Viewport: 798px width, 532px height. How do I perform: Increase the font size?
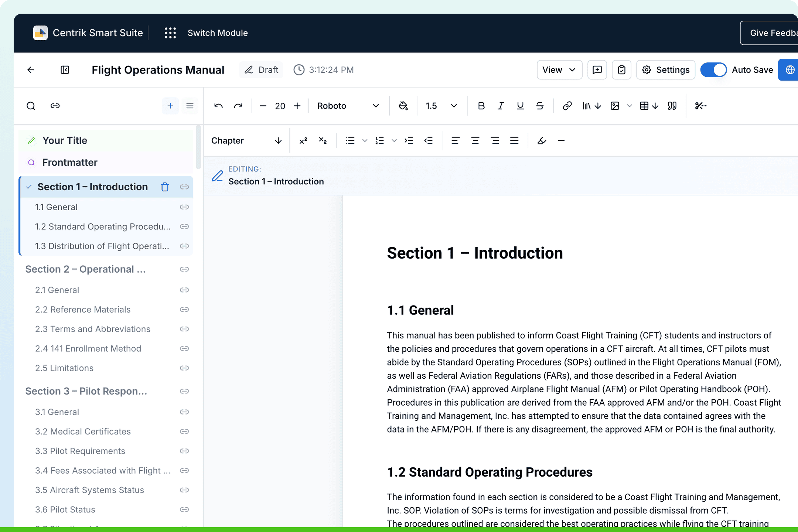pyautogui.click(x=297, y=106)
